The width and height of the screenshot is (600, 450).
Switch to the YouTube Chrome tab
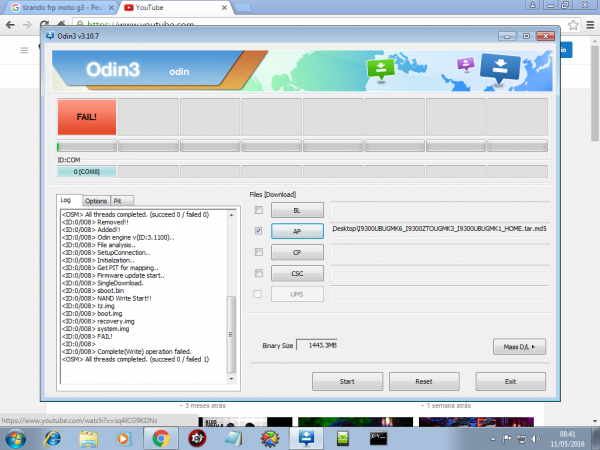pyautogui.click(x=176, y=8)
